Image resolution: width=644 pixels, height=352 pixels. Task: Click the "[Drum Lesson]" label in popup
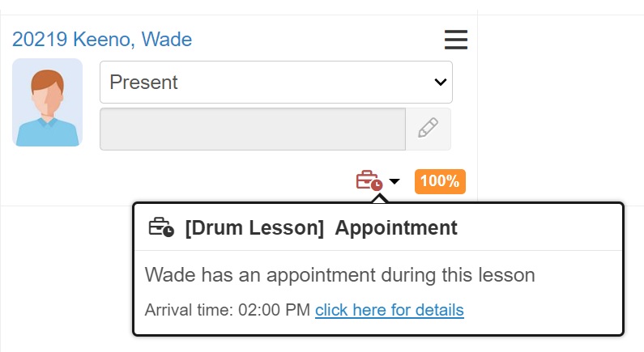tap(254, 228)
